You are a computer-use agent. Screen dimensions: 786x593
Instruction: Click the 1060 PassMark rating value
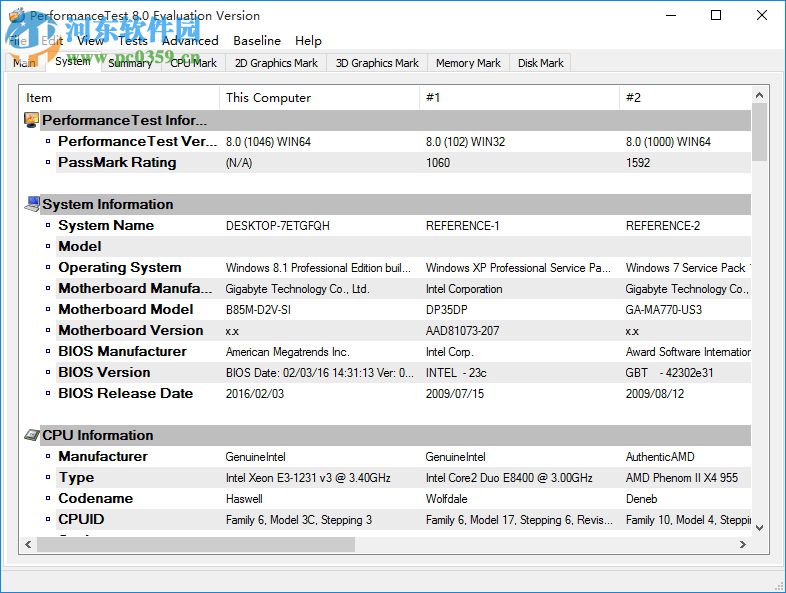click(x=438, y=163)
